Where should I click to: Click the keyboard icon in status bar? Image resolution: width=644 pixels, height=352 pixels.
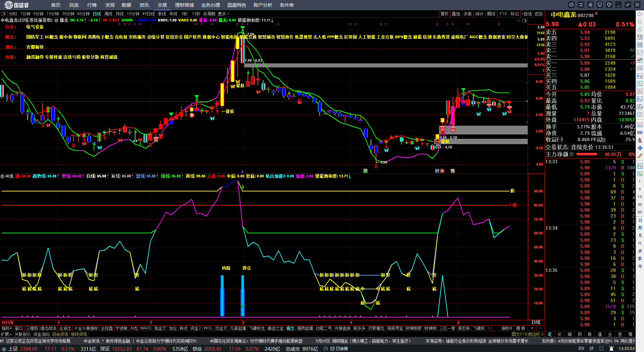tap(581, 349)
